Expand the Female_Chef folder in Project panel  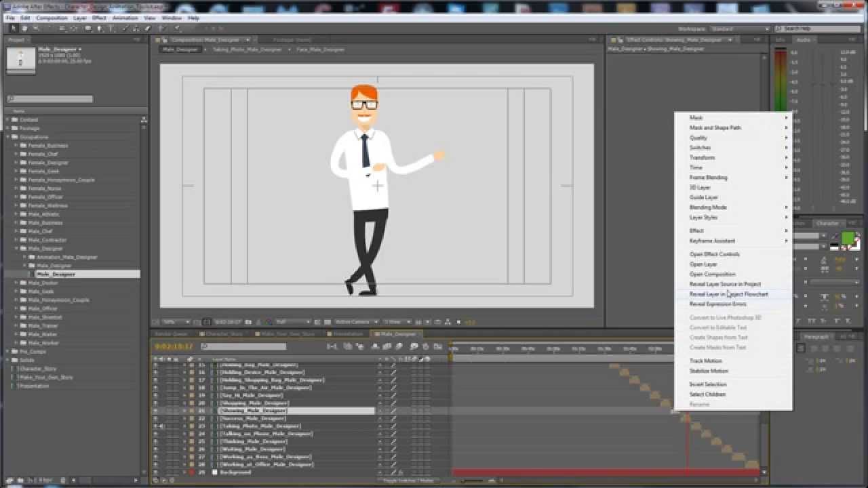[16, 154]
